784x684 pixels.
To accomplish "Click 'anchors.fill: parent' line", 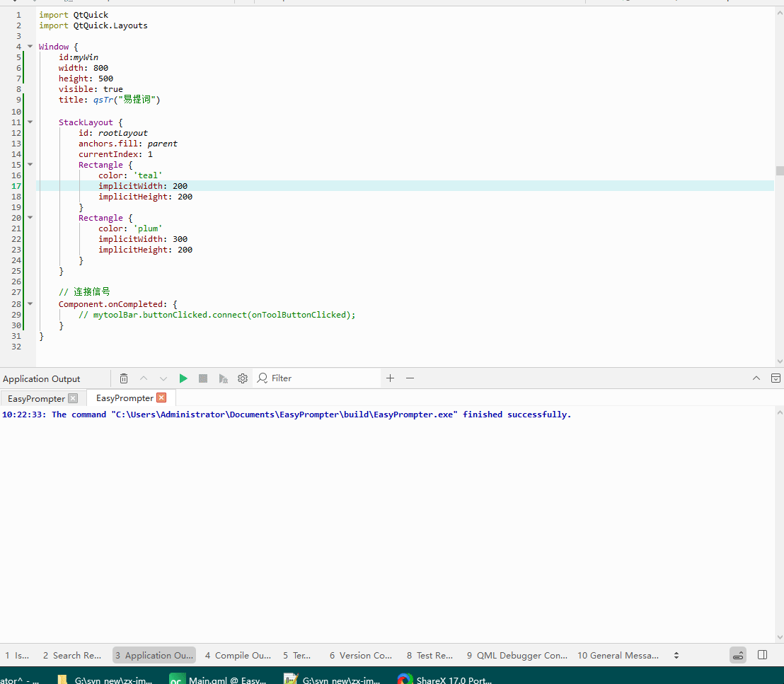I will [x=128, y=144].
